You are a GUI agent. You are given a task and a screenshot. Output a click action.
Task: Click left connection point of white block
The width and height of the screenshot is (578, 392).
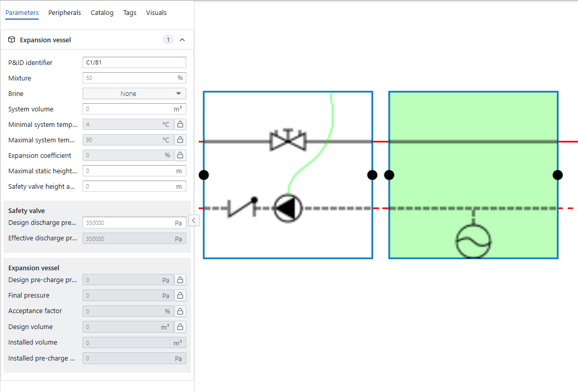(x=204, y=175)
